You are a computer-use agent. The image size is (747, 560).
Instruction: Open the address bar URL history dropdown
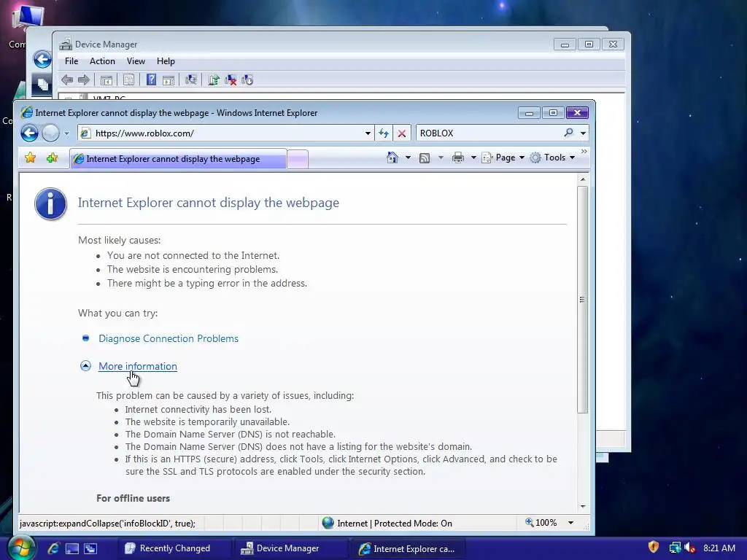click(x=368, y=133)
